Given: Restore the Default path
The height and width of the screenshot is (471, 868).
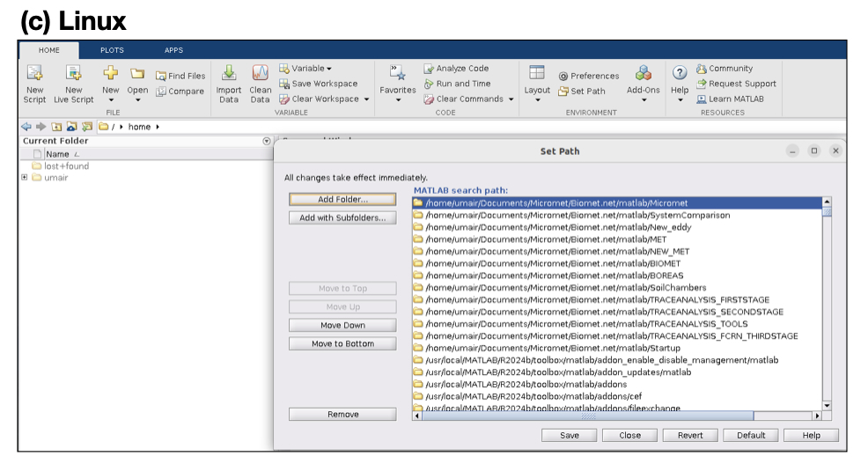Looking at the screenshot, I should (751, 436).
